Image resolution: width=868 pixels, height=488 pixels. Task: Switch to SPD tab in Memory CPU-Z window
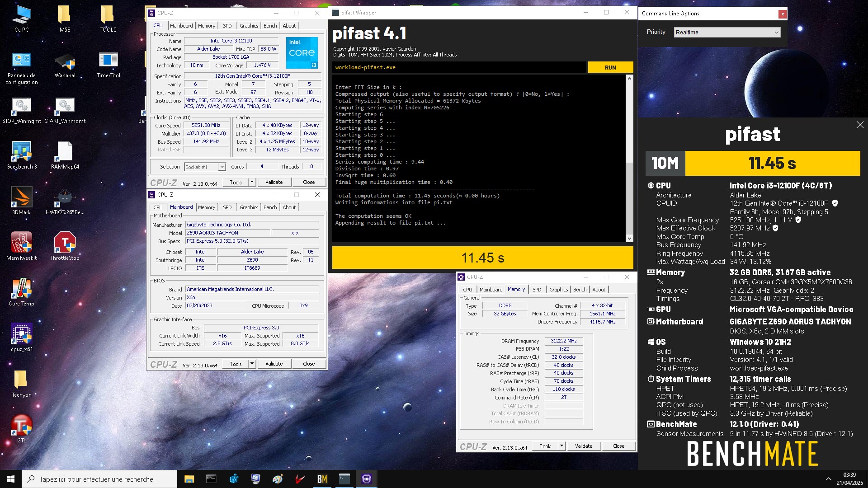(537, 290)
